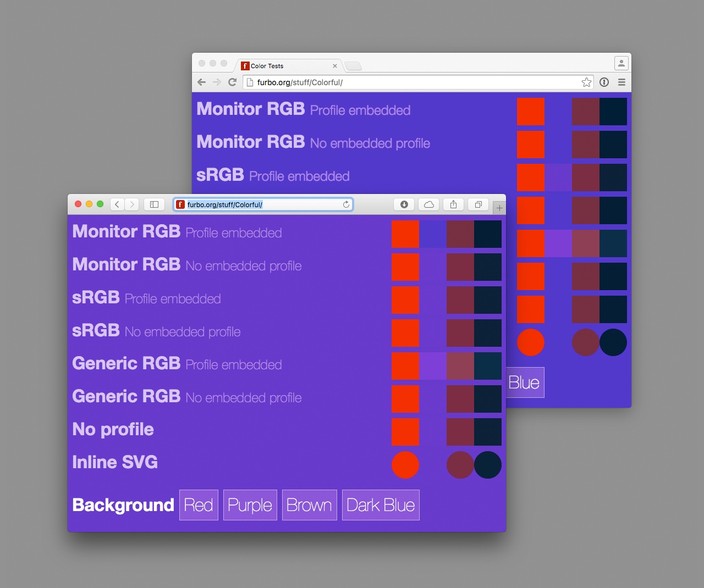Click Chrome's furbo.org address bar

[x=413, y=82]
